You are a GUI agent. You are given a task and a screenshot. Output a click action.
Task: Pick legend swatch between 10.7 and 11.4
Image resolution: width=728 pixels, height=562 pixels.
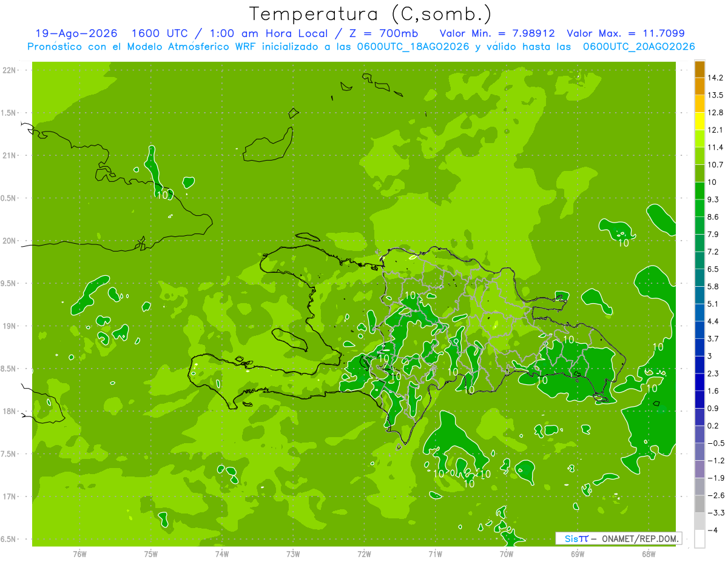(699, 156)
